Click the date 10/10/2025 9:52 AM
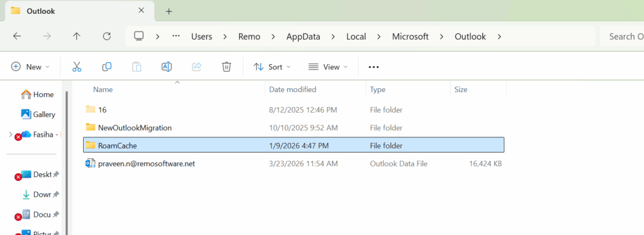The image size is (644, 235). coord(303,128)
